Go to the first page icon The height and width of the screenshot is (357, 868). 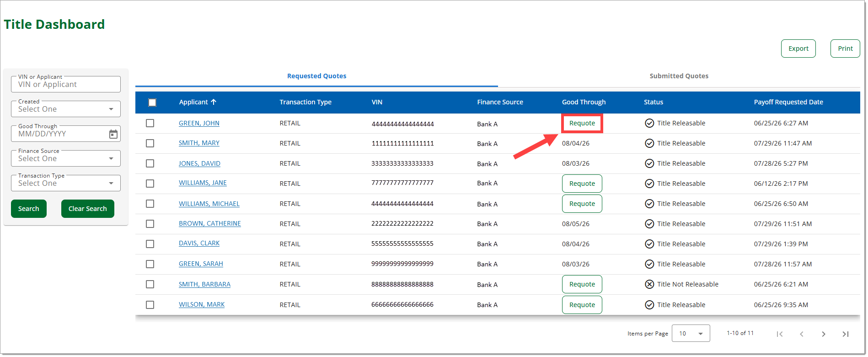(780, 334)
